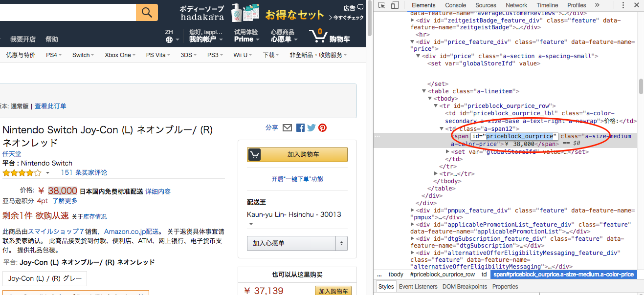
Task: Expand the Switch category menu
Action: 83,55
